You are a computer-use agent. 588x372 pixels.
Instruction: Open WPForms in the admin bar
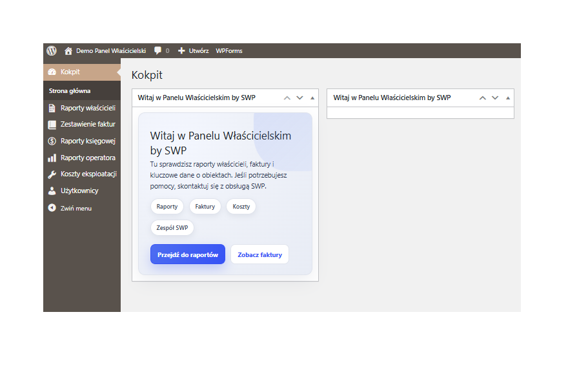[x=229, y=50]
